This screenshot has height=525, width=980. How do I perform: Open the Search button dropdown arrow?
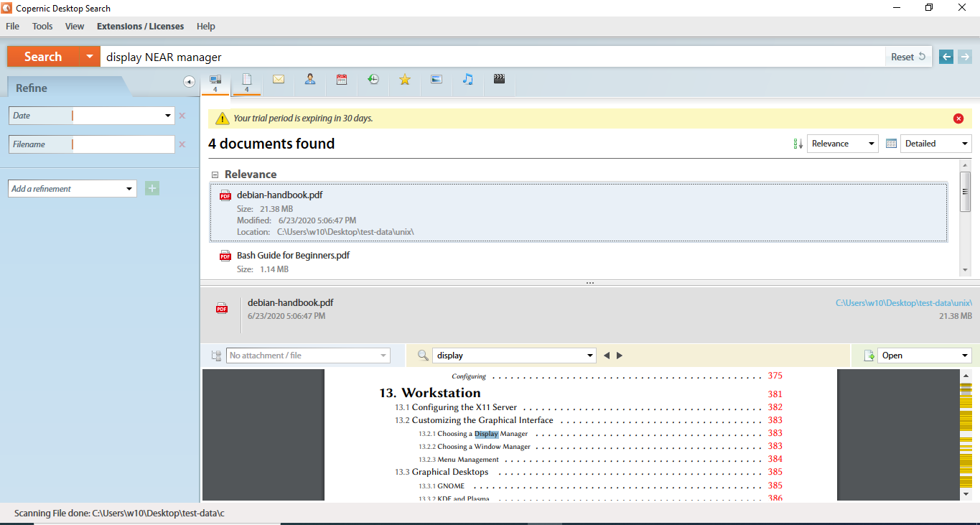coord(90,57)
